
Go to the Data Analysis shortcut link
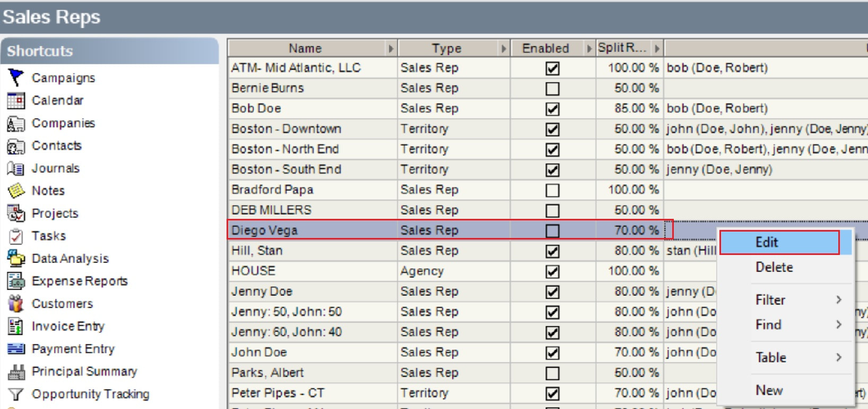[70, 259]
